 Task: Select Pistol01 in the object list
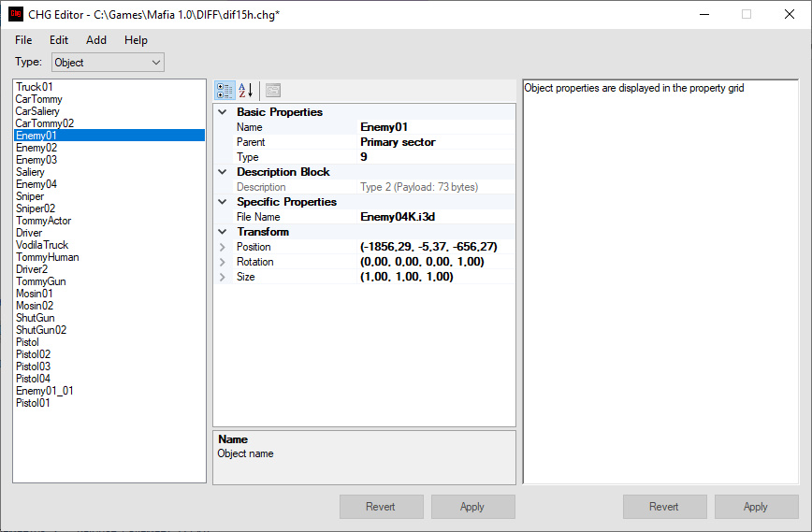click(33, 403)
